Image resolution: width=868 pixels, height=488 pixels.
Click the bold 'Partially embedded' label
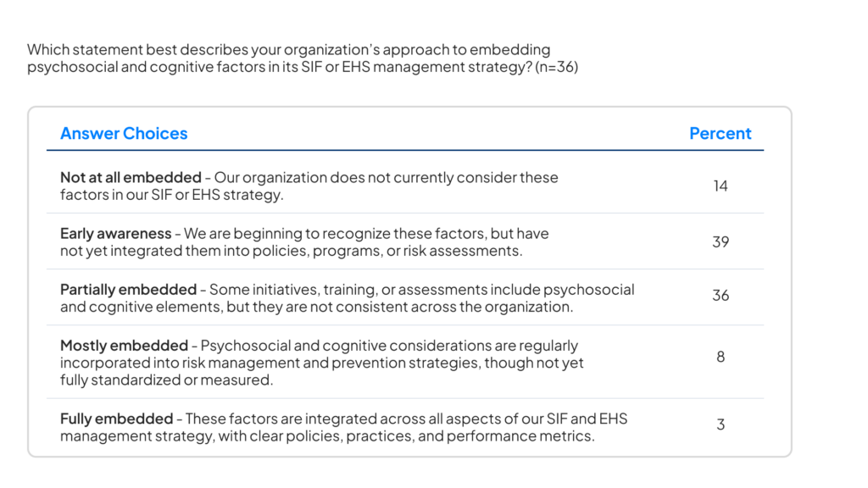pyautogui.click(x=129, y=290)
